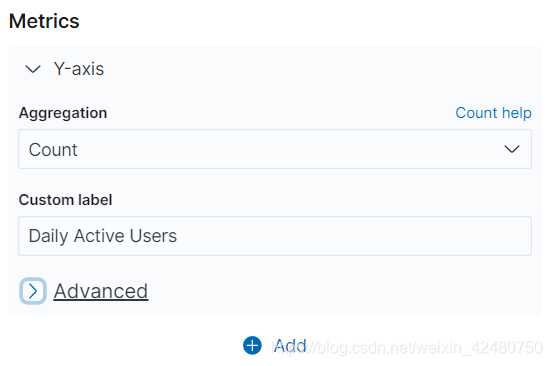The height and width of the screenshot is (366, 552).
Task: Click the Y-axis section title
Action: click(79, 69)
